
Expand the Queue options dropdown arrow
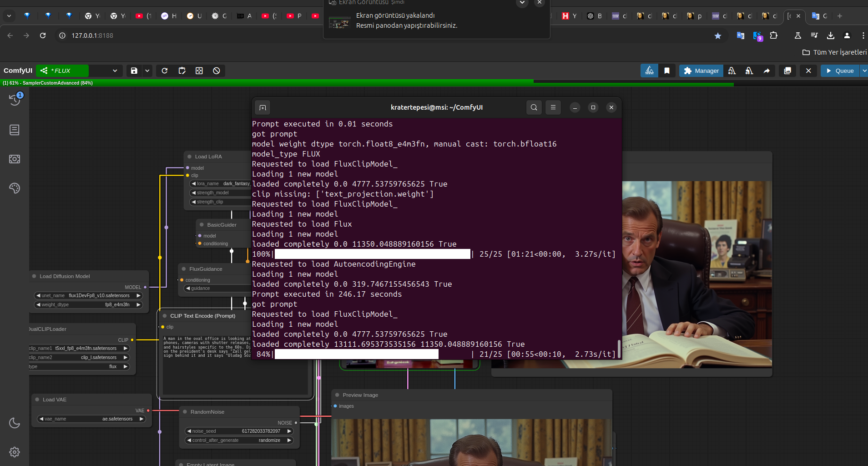[864, 71]
